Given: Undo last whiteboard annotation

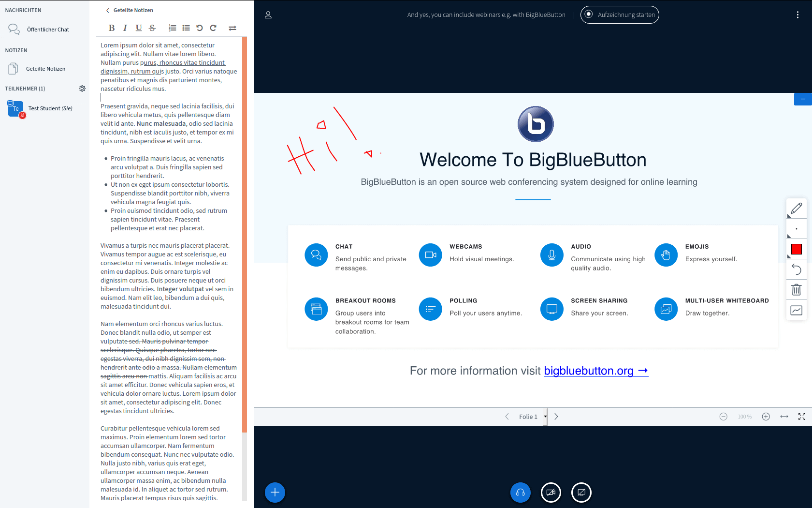Looking at the screenshot, I should pos(797,269).
